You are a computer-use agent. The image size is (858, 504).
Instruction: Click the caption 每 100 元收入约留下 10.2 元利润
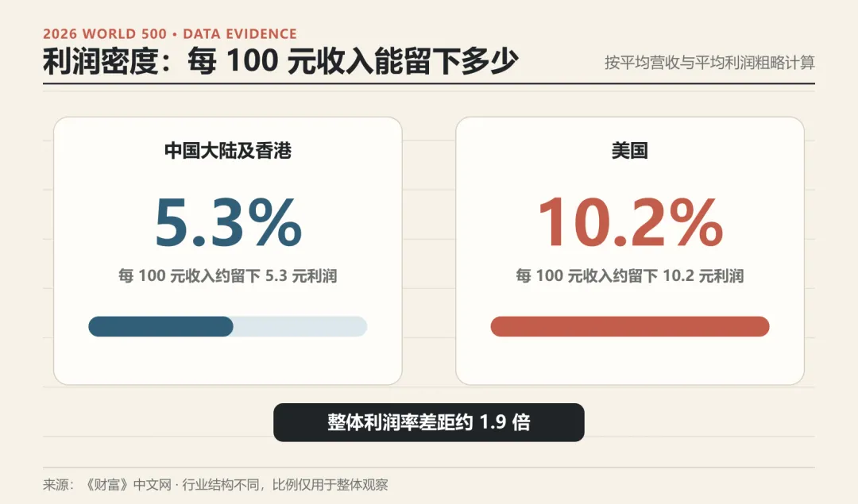click(630, 275)
